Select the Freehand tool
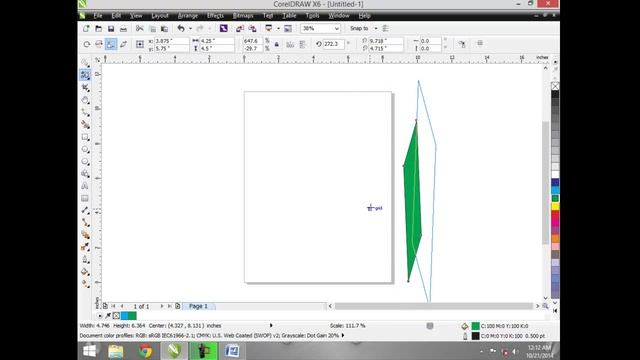This screenshot has height=360, width=640. point(85,112)
